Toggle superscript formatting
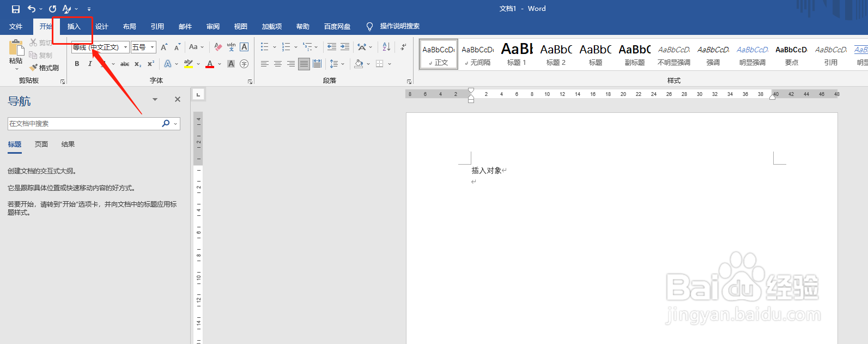Viewport: 868px width, 344px height. 151,64
